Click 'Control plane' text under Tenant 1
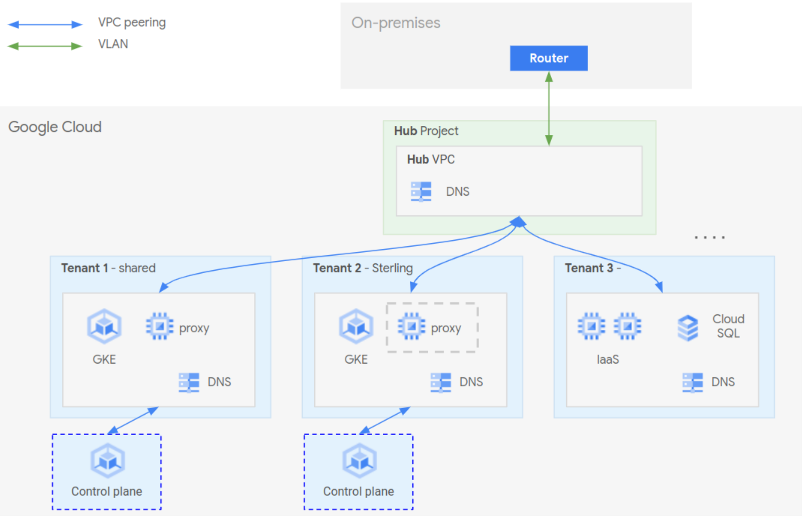 [106, 492]
